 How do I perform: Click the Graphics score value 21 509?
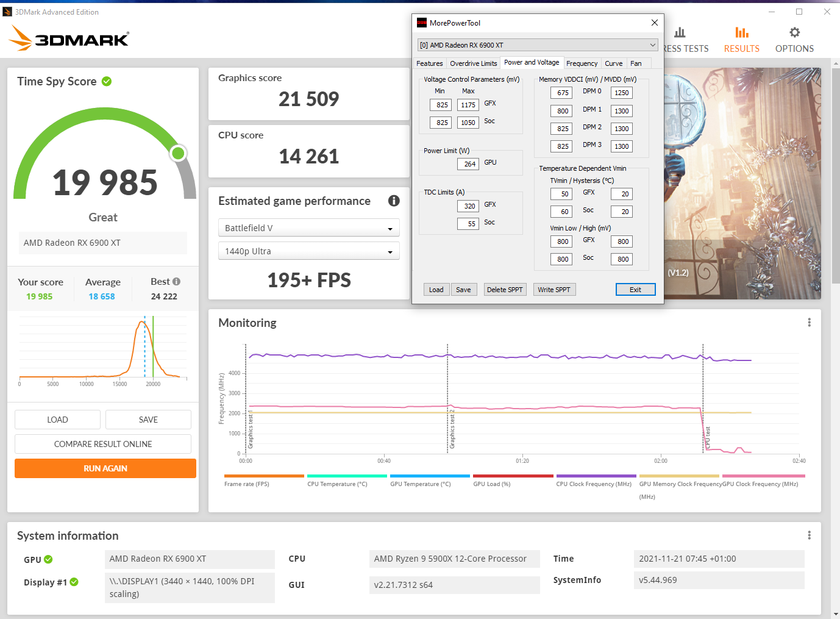pyautogui.click(x=309, y=99)
